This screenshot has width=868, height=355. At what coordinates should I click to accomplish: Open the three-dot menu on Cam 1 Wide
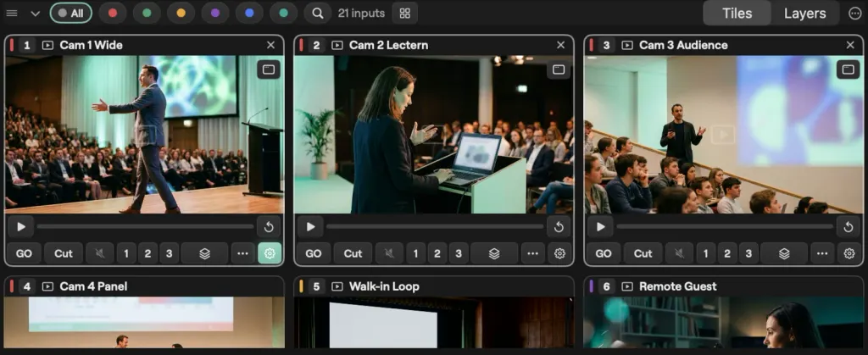tap(242, 253)
